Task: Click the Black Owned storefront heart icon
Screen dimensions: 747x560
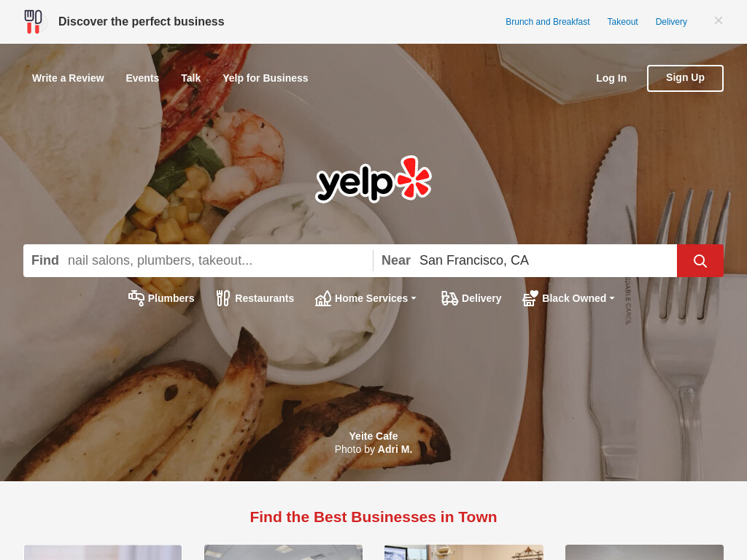Action: click(530, 298)
